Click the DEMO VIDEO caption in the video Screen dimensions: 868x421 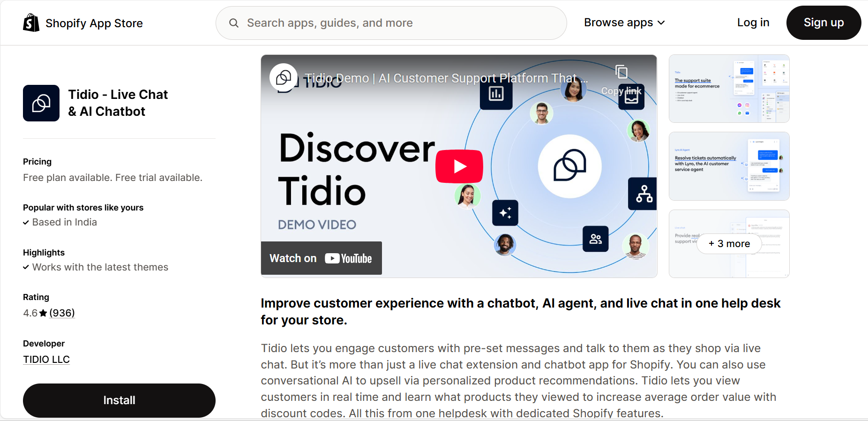click(x=317, y=225)
